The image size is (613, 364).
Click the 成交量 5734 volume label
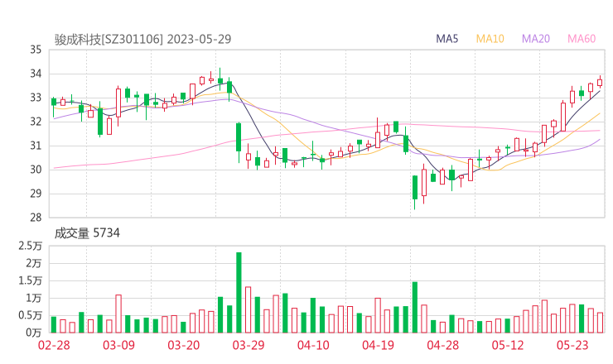click(87, 233)
